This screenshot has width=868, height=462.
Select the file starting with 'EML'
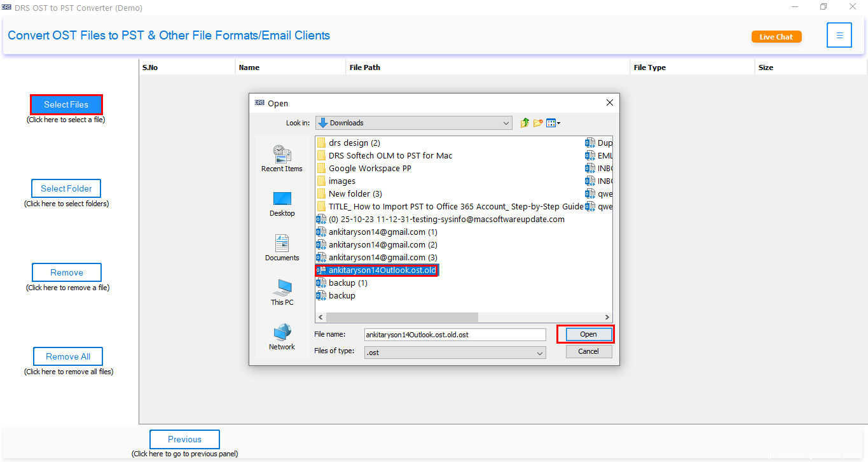coord(598,155)
